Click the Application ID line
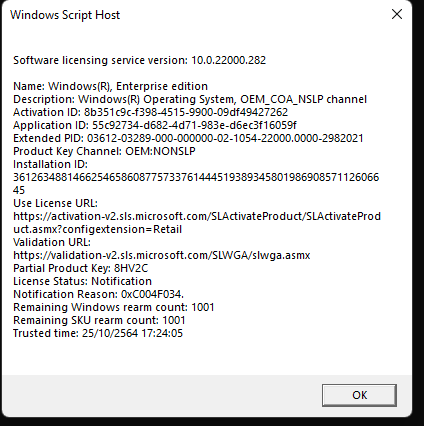Image resolution: width=424 pixels, height=426 pixels. [155, 125]
